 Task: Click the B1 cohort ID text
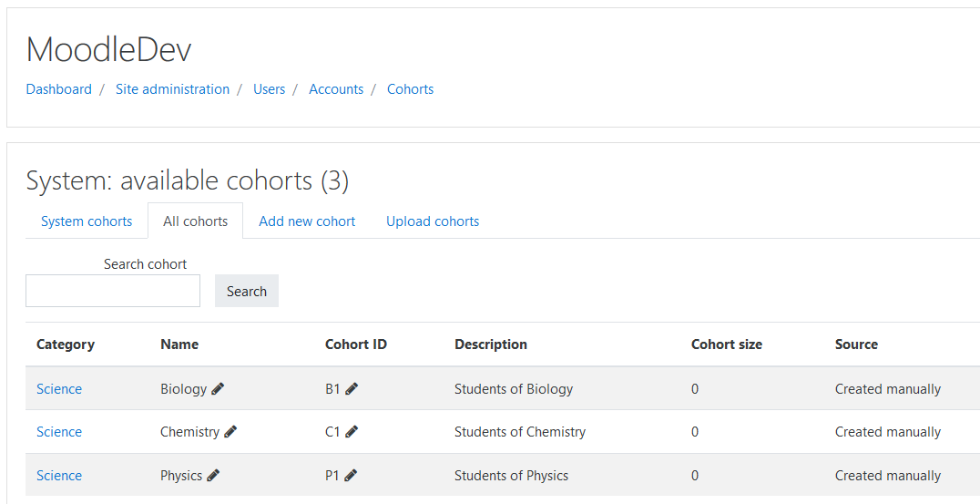332,389
